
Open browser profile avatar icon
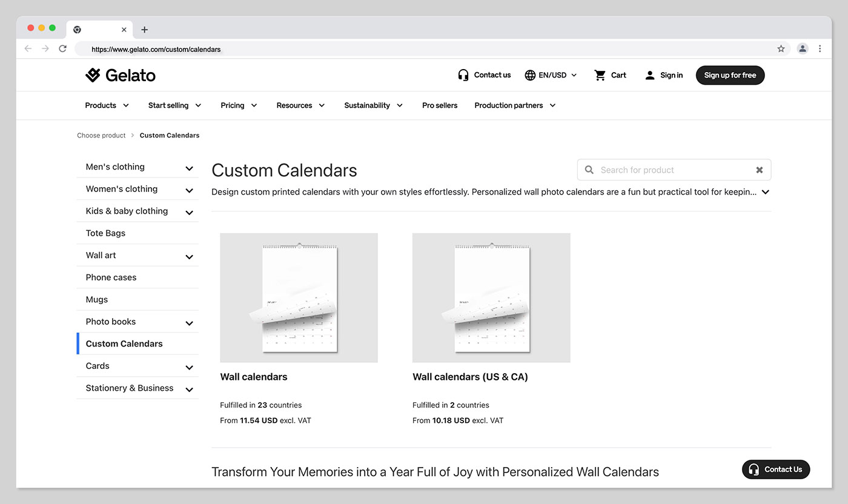coord(803,48)
